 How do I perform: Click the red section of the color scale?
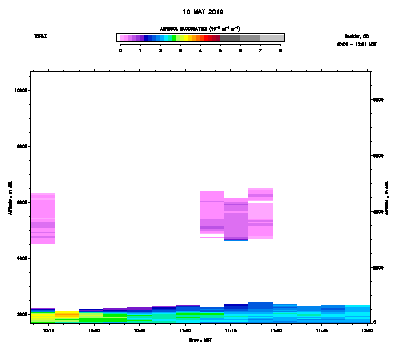coord(212,38)
